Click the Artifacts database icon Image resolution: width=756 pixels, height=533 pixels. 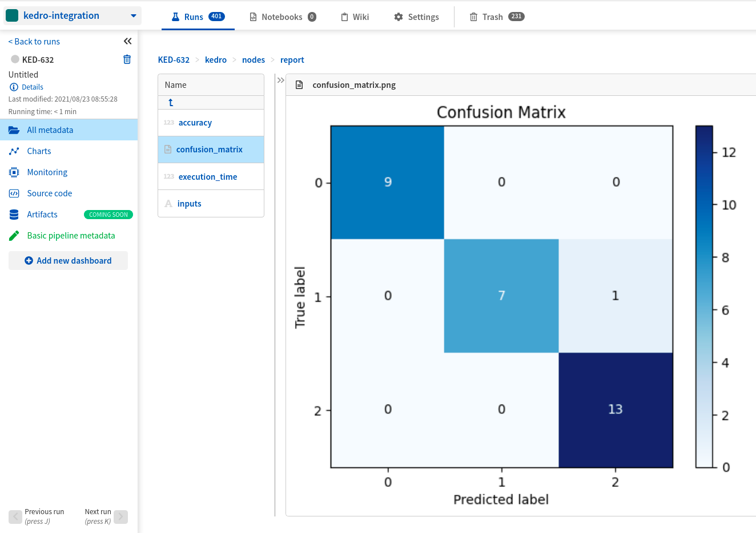(x=14, y=214)
